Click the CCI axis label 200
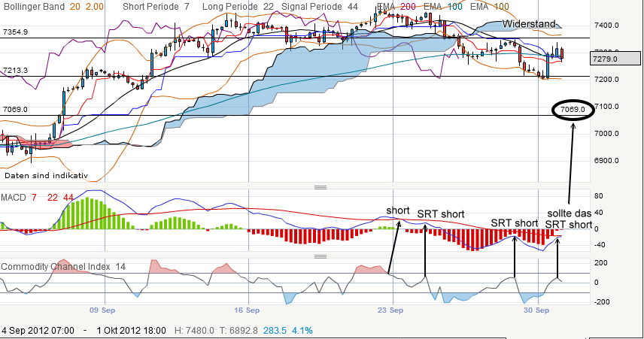644x339 pixels. (x=601, y=262)
